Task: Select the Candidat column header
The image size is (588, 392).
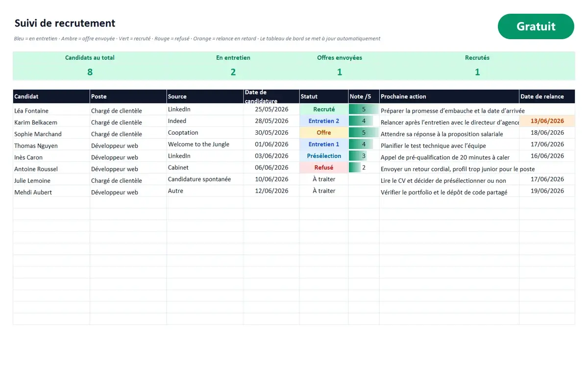Action: tap(51, 97)
